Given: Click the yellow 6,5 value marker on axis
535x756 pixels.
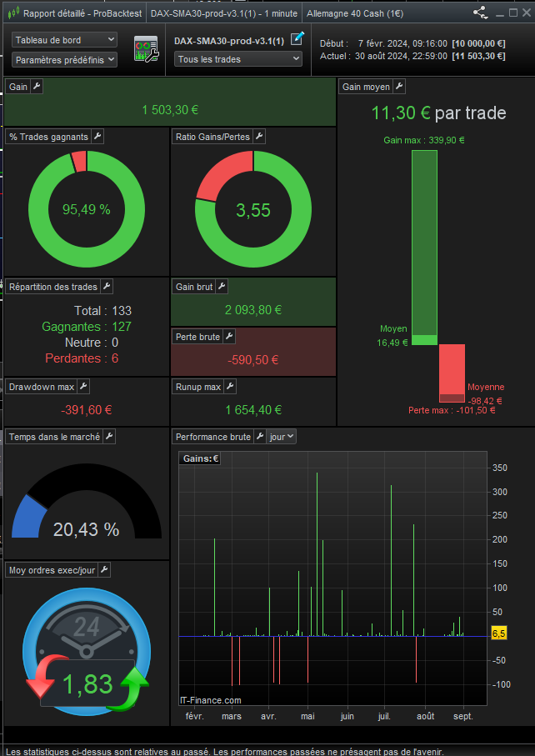Looking at the screenshot, I should pyautogui.click(x=499, y=633).
